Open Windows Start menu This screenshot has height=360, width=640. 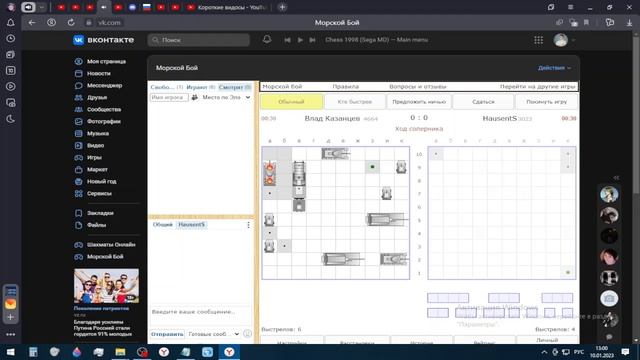coord(11,352)
